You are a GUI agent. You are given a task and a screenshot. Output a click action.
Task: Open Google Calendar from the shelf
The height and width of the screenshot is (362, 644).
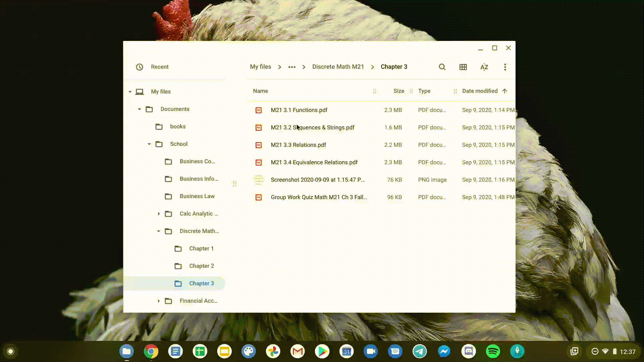[x=346, y=351]
